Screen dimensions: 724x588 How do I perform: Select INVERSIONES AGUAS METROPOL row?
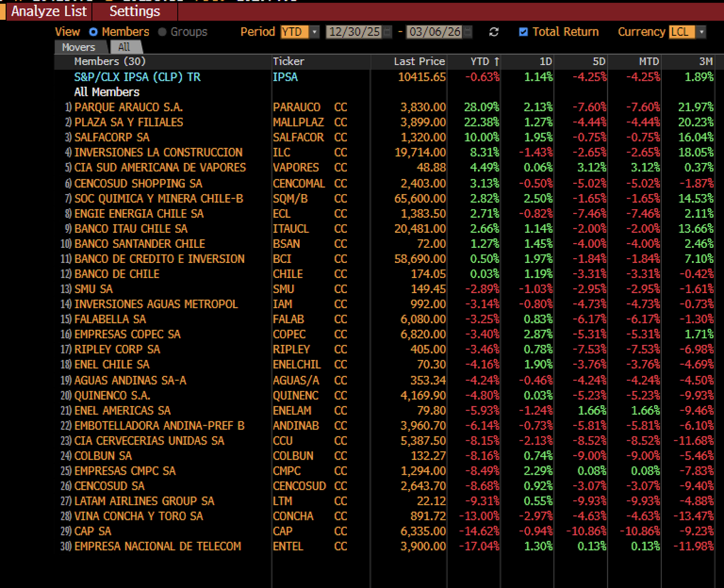385,304
